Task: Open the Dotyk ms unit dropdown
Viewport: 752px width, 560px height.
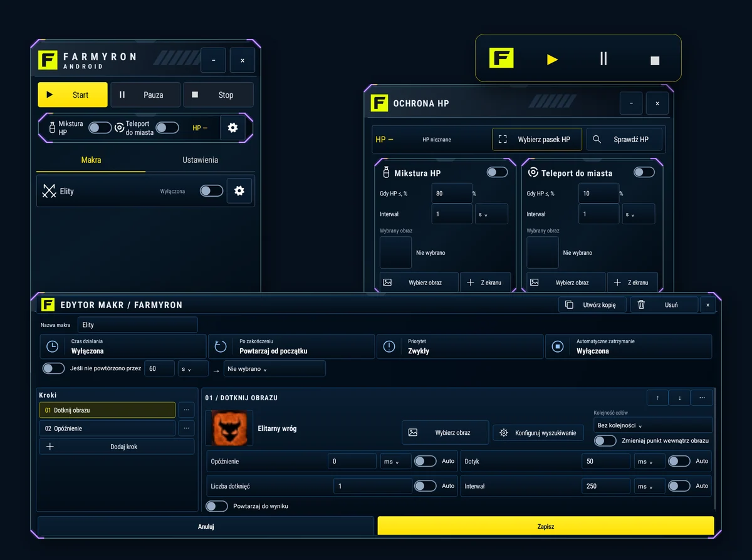Action: tap(649, 461)
